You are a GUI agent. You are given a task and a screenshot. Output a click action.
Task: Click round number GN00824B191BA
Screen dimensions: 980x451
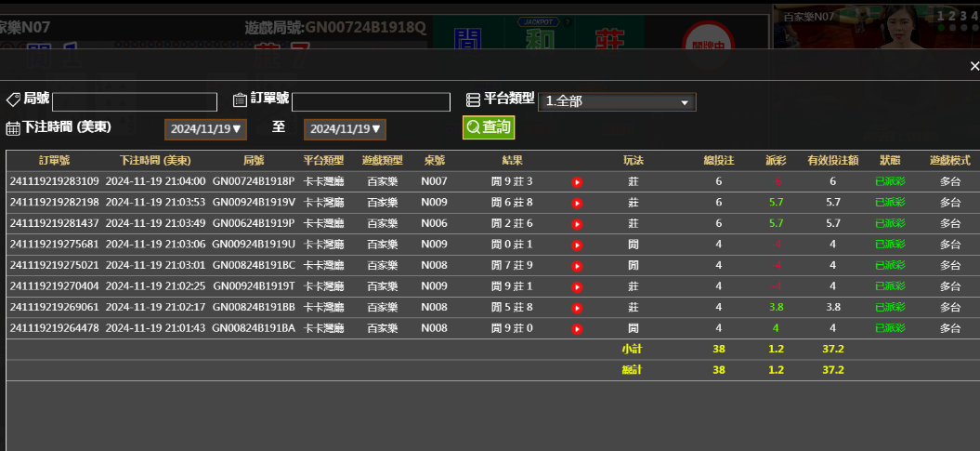[254, 327]
